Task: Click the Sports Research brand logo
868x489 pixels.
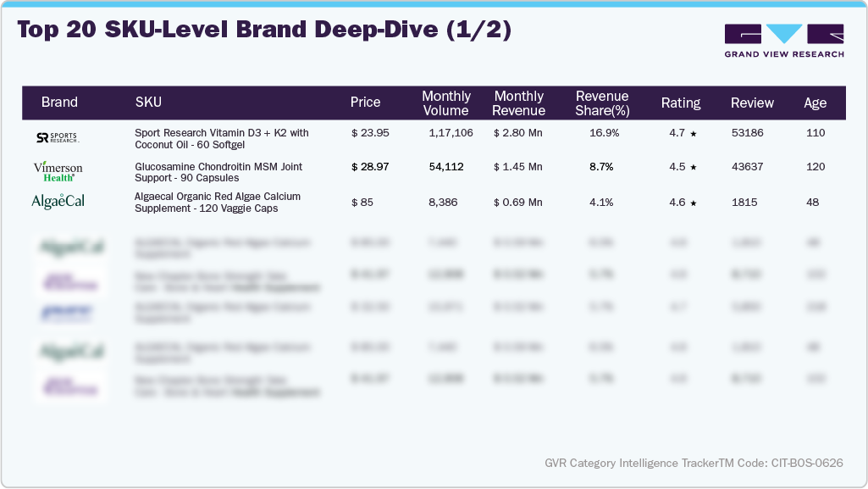Action: [x=58, y=138]
